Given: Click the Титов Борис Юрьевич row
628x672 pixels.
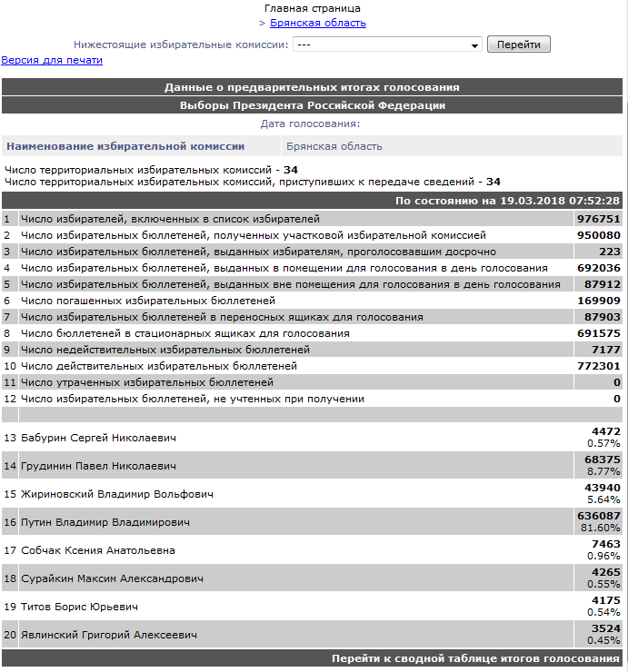Looking at the screenshot, I should (312, 607).
